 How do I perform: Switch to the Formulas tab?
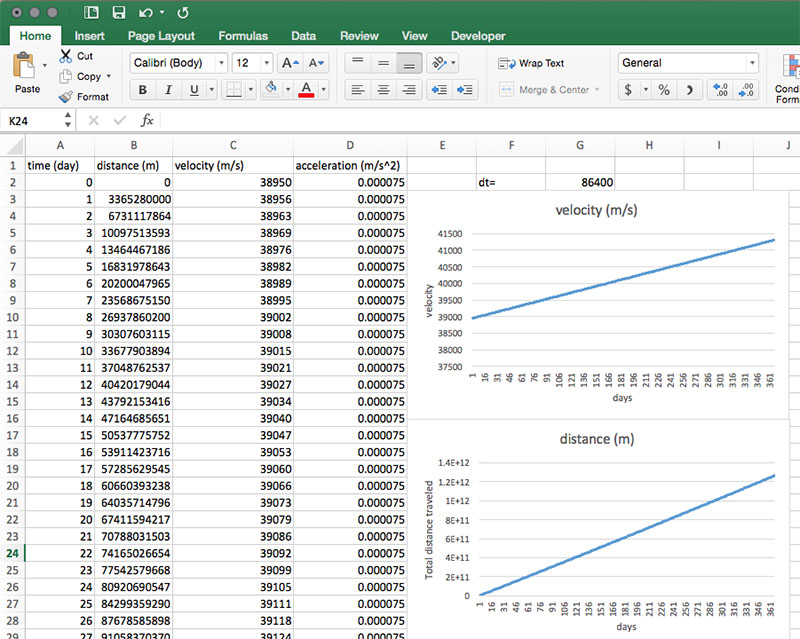pos(243,36)
